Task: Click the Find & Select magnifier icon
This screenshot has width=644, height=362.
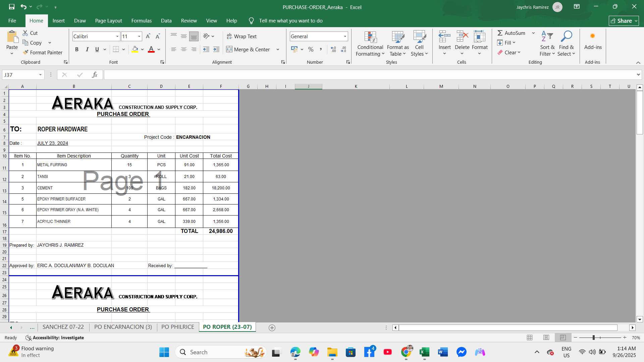Action: point(566,36)
